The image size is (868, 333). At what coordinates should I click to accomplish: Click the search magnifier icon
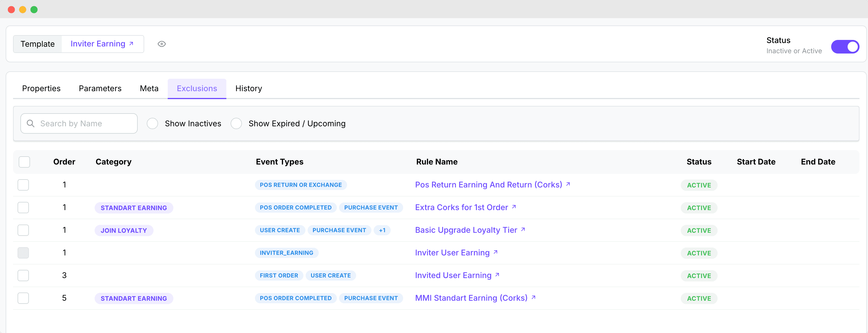click(31, 123)
